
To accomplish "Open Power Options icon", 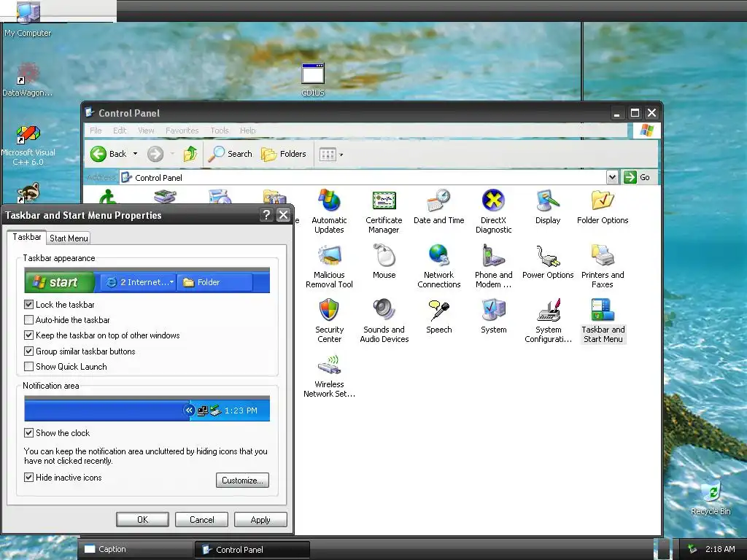I will coord(548,262).
